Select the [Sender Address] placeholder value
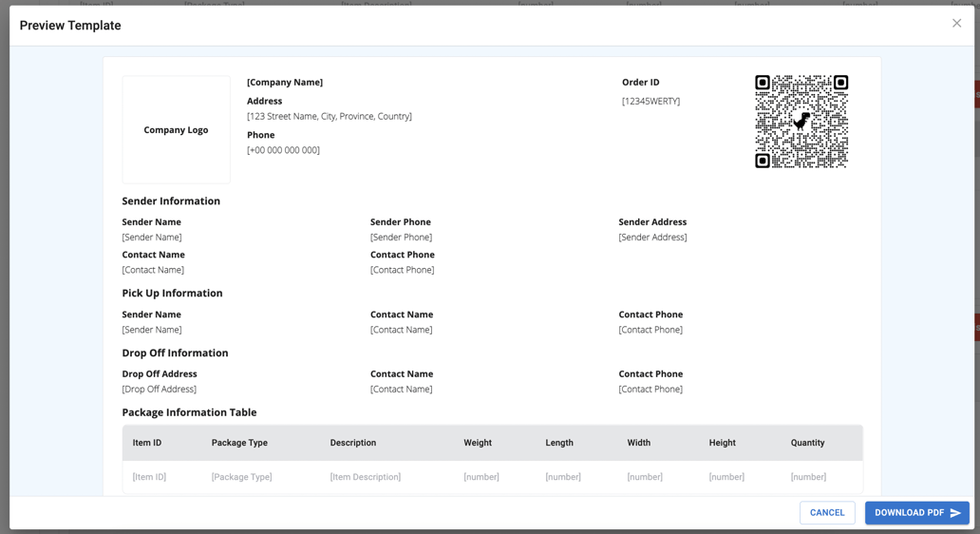The width and height of the screenshot is (980, 534). coord(652,238)
